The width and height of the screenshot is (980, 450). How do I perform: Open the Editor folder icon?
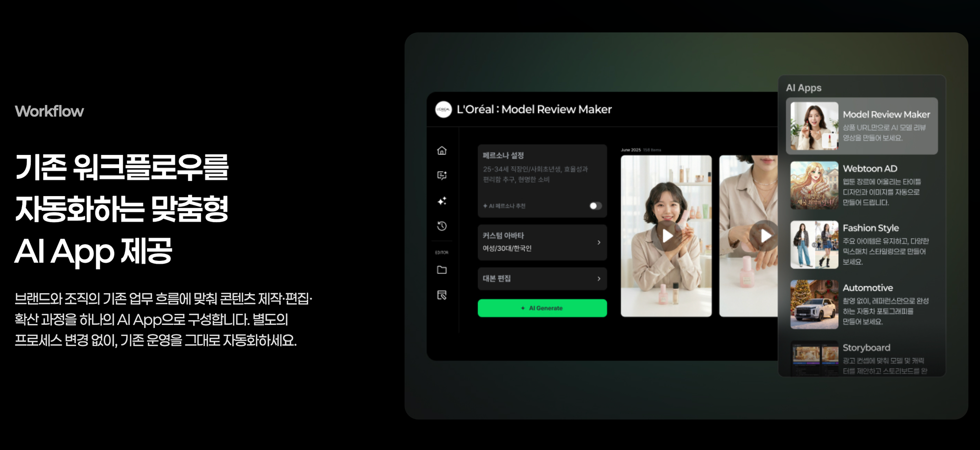coord(441,270)
